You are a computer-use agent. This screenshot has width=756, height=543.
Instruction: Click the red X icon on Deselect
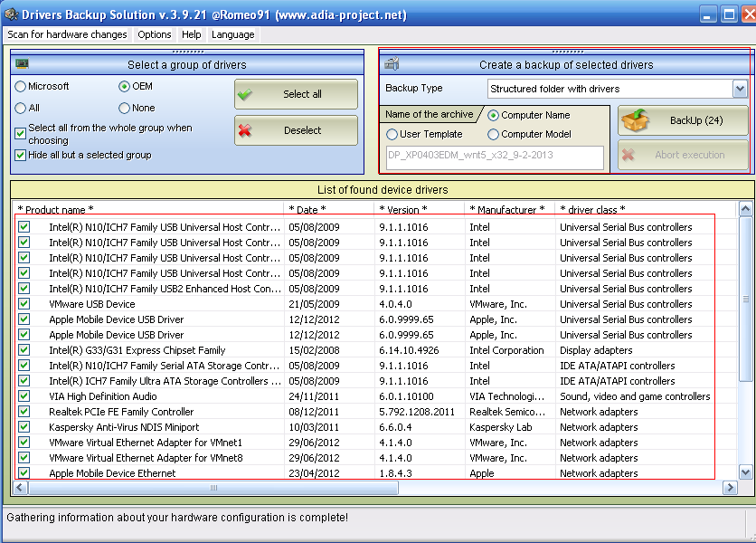point(245,130)
